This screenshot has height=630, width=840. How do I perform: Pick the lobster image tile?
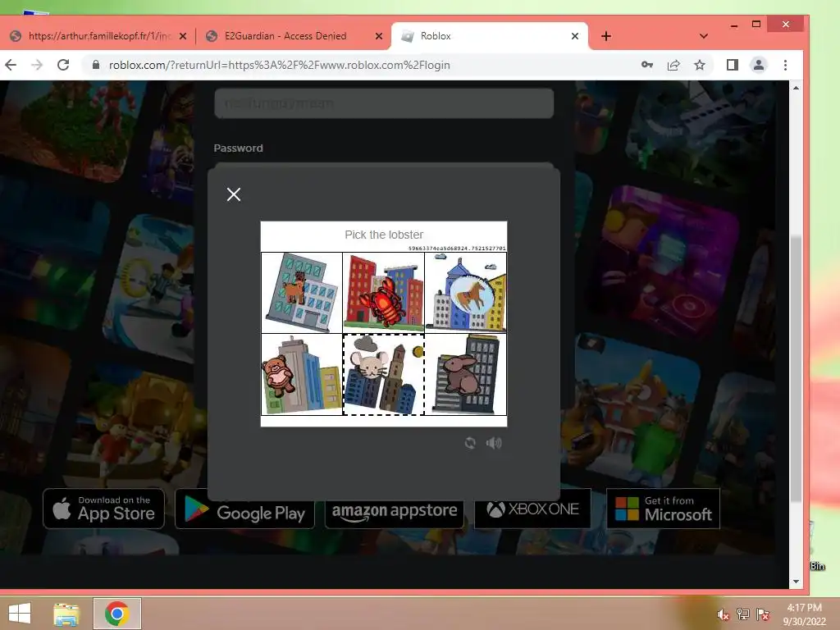(x=384, y=293)
